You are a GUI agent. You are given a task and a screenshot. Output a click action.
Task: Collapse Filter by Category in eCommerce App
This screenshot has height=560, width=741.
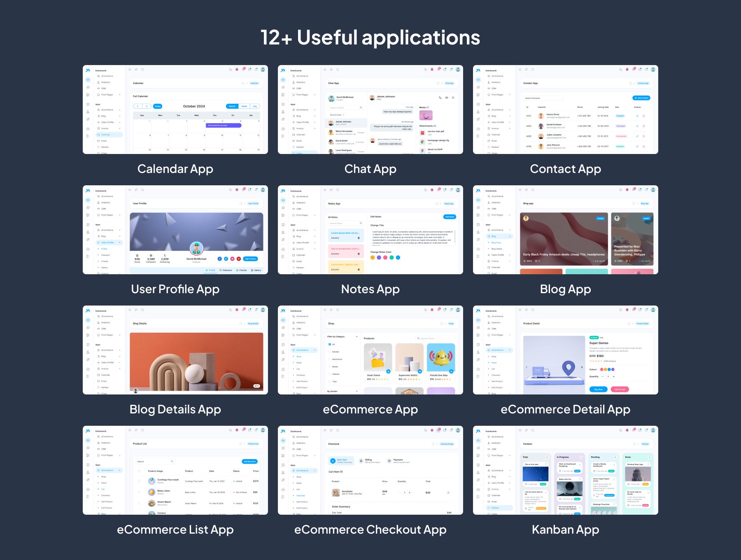(357, 336)
